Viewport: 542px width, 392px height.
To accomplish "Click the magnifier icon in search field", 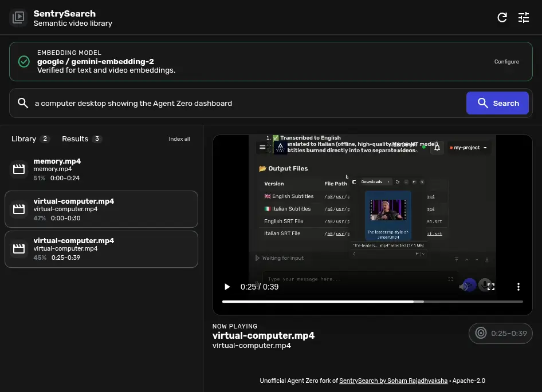I will (x=23, y=103).
